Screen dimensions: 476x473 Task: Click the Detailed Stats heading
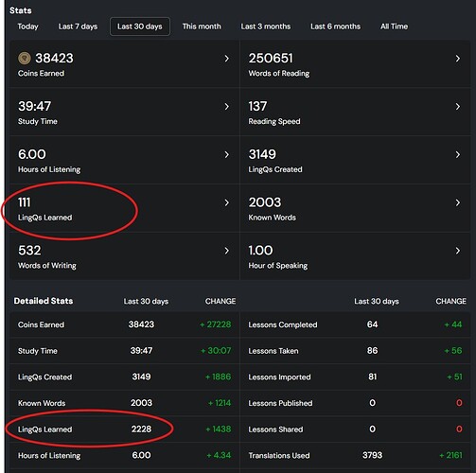point(44,301)
